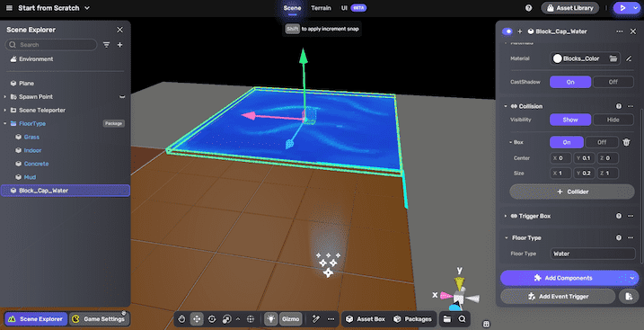644x330 pixels.
Task: Click the Blocks_Color white material swatch
Action: tap(558, 58)
